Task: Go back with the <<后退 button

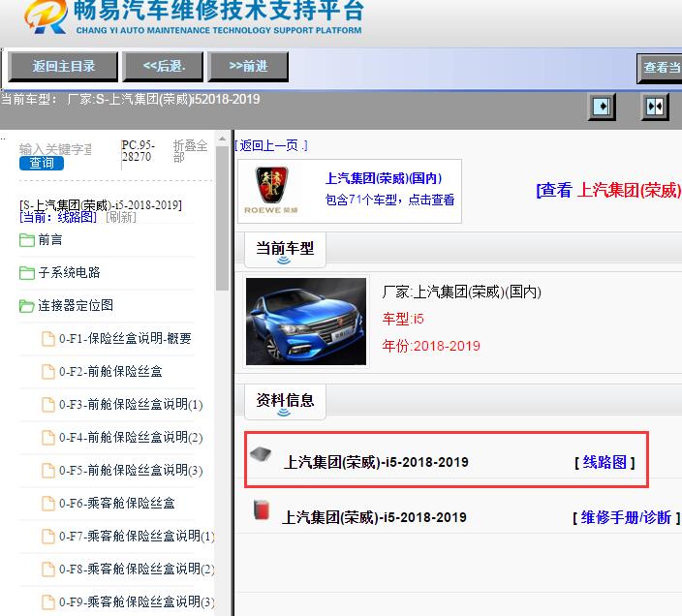Action: coord(163,67)
